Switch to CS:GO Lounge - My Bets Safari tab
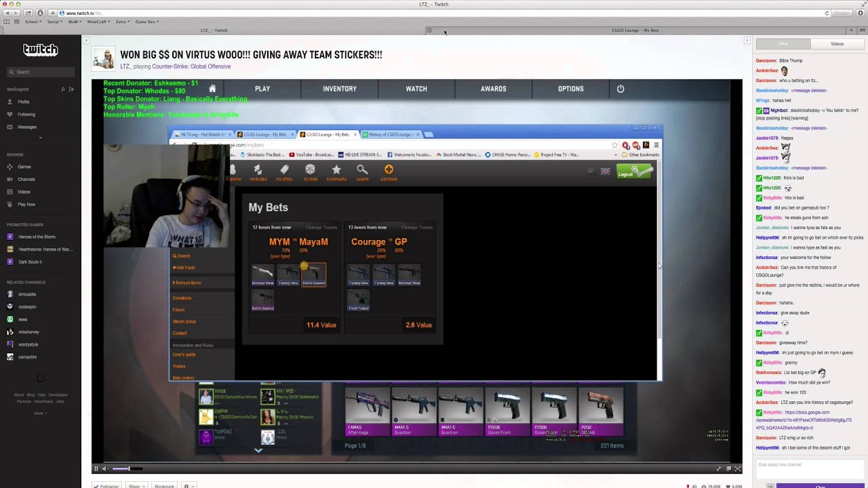 (635, 30)
